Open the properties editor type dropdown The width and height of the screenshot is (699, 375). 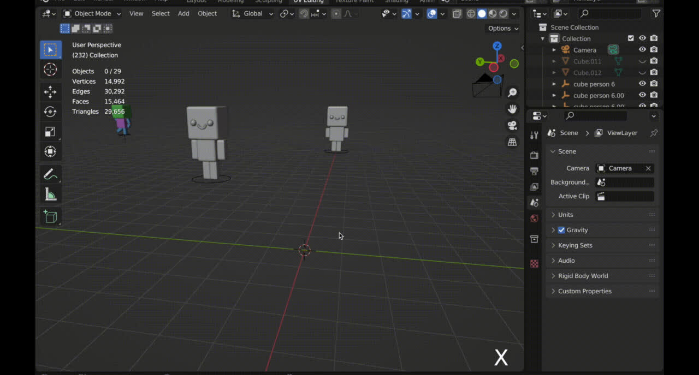pos(539,116)
